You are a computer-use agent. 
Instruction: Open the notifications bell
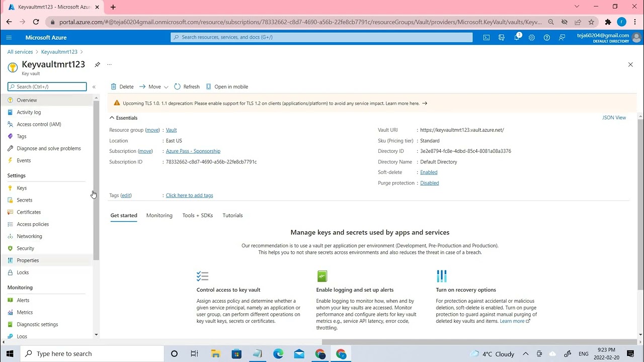517,37
